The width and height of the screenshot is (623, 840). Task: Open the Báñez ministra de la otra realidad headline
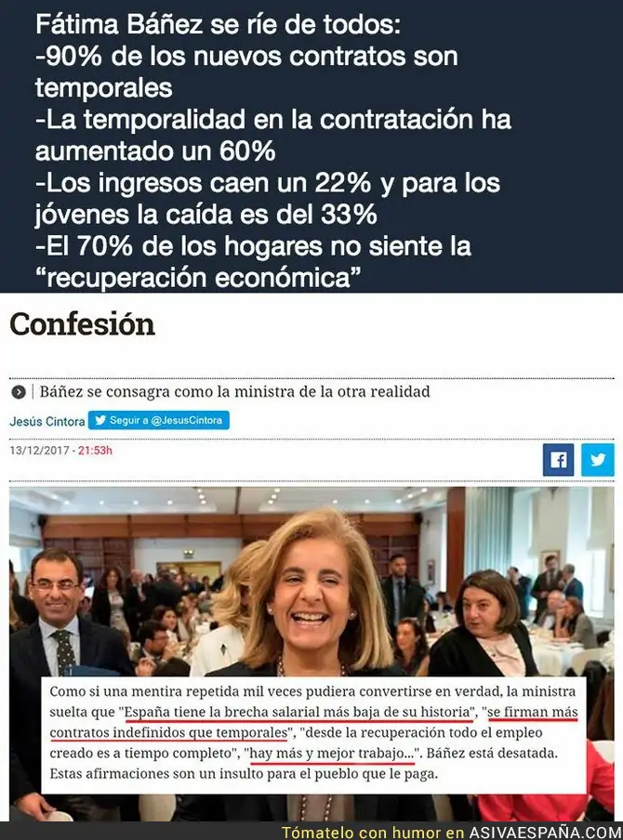coord(235,391)
